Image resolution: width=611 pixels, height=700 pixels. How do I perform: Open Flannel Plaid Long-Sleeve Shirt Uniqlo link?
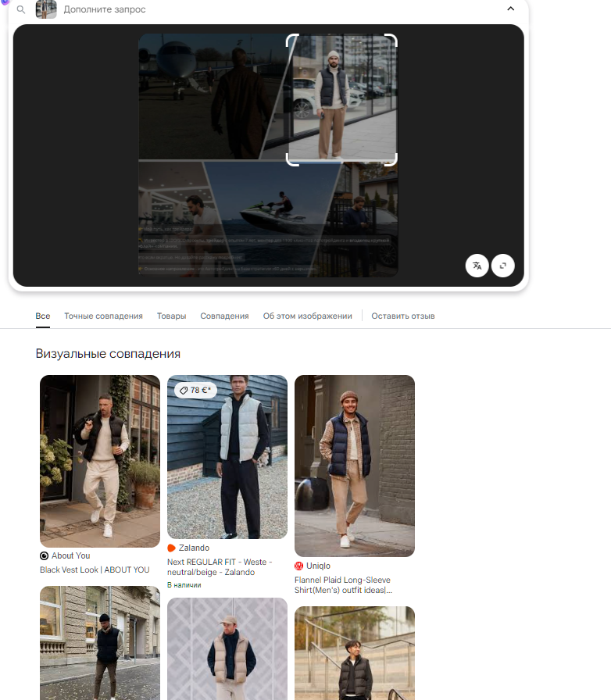[x=343, y=585]
